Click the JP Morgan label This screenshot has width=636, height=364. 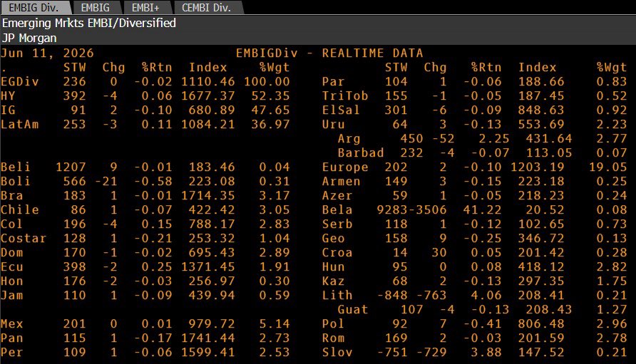(29, 38)
